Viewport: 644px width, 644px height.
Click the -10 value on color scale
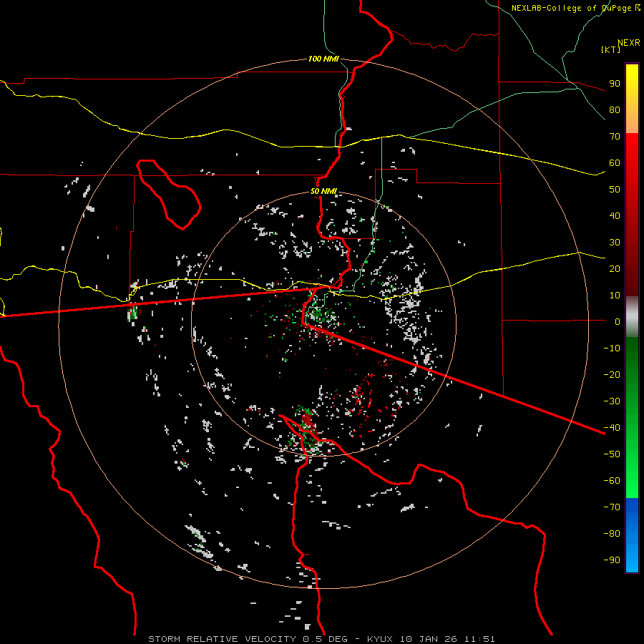(x=612, y=348)
